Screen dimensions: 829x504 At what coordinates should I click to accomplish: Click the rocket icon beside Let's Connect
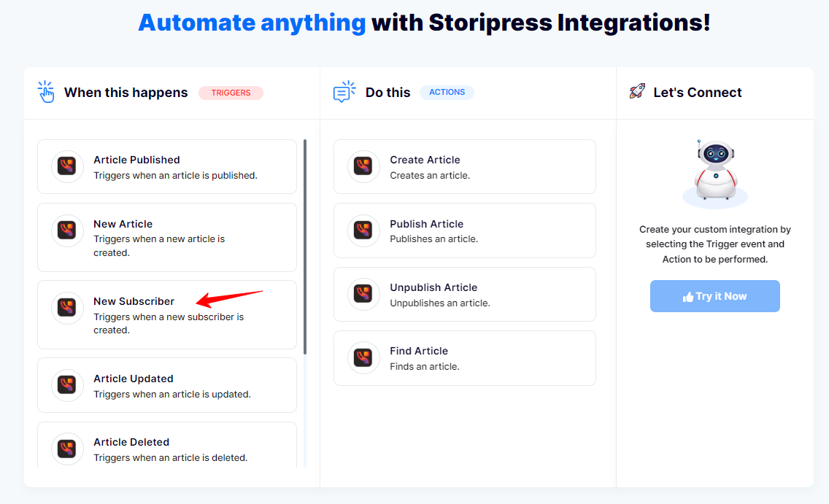coord(636,92)
